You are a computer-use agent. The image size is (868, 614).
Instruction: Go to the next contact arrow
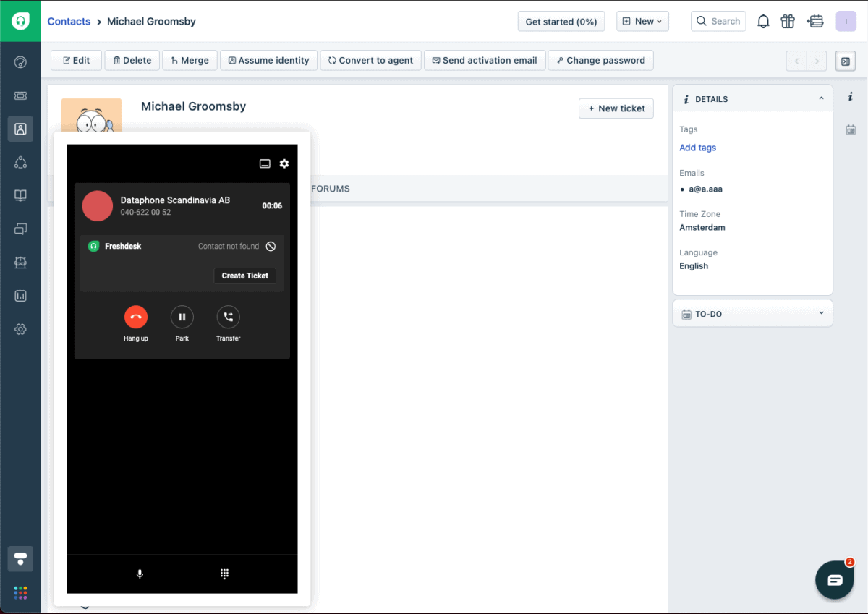click(817, 61)
